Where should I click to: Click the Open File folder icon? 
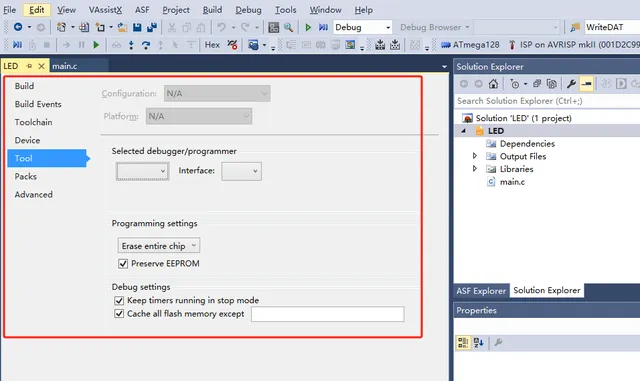click(x=122, y=27)
